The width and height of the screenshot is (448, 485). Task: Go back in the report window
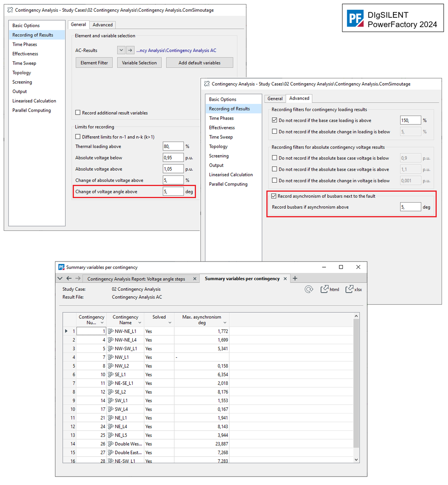pyautogui.click(x=69, y=278)
